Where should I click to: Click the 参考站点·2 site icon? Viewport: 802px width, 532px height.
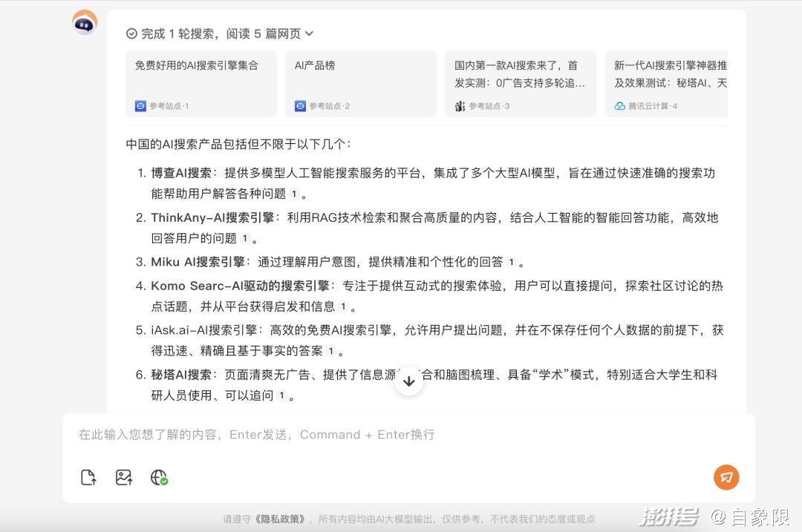[300, 106]
